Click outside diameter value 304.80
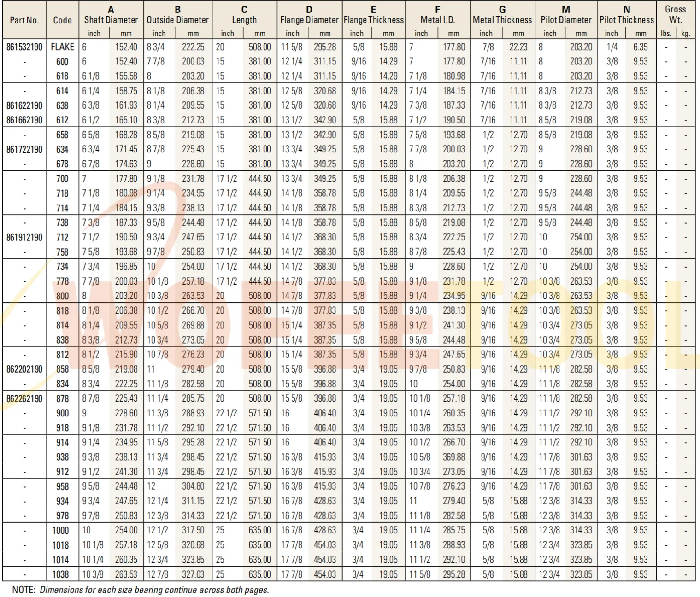Viewport: 700px width, 597px height. 193,486
